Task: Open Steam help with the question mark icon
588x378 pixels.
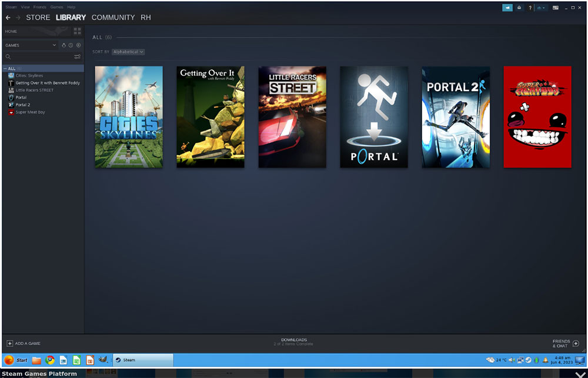Action: coord(530,8)
